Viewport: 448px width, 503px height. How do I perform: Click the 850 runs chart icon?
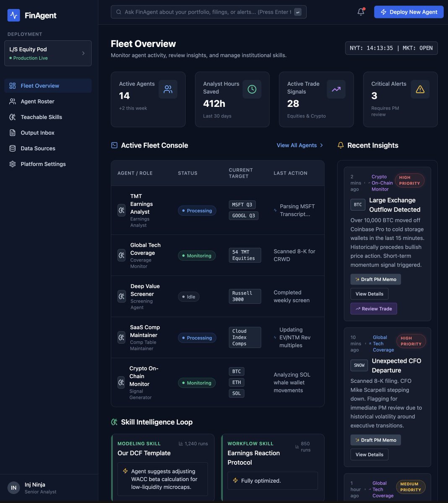coord(297,447)
